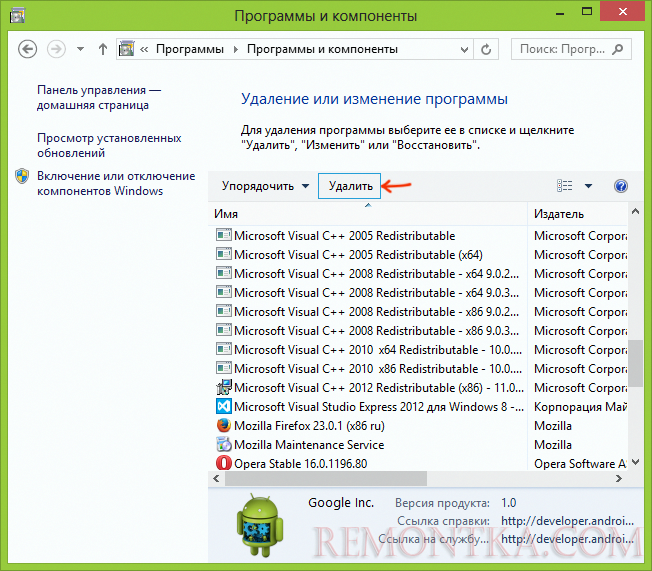The width and height of the screenshot is (652, 571).
Task: Go back with the back arrow button
Action: click(x=27, y=49)
